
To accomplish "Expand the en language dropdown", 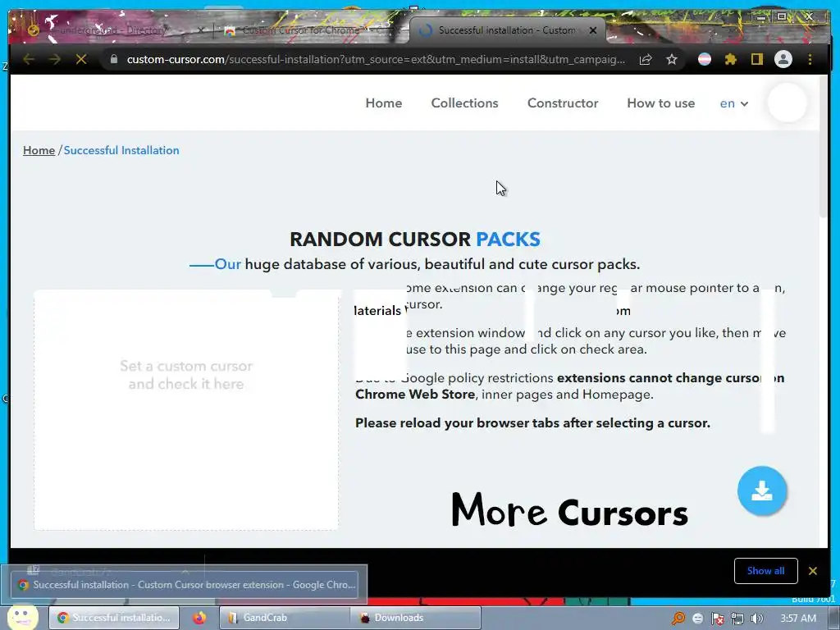I will click(x=733, y=103).
